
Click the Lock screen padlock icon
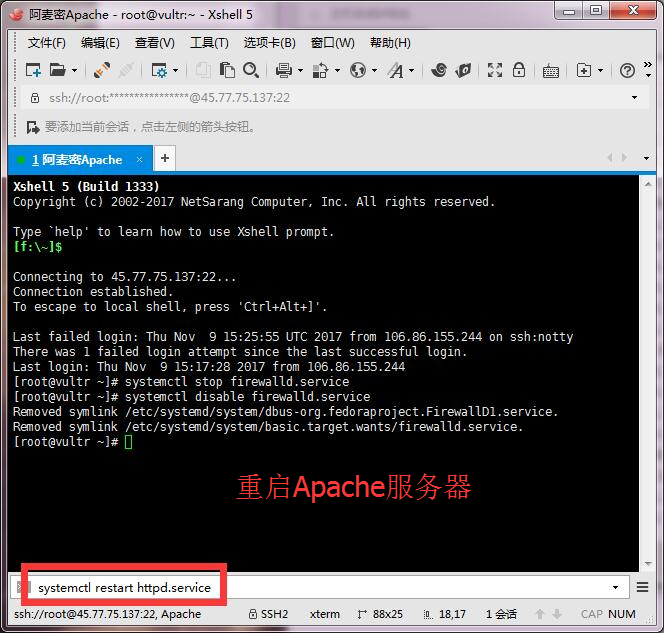[519, 70]
